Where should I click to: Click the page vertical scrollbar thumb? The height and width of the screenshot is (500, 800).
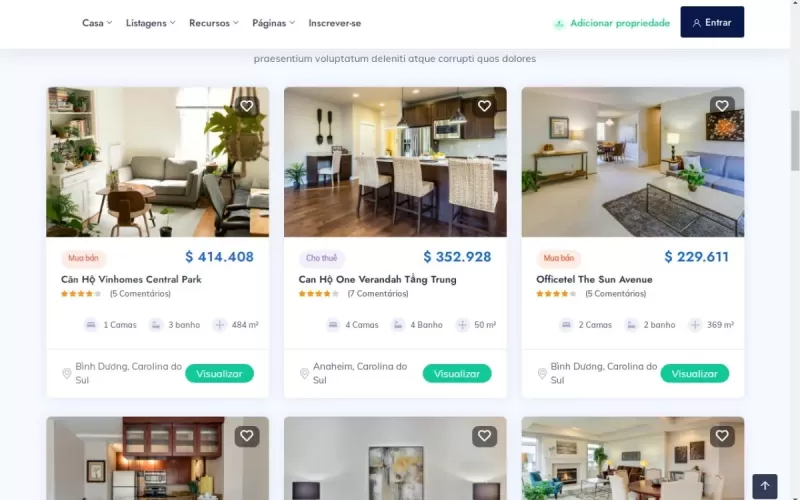(795, 140)
